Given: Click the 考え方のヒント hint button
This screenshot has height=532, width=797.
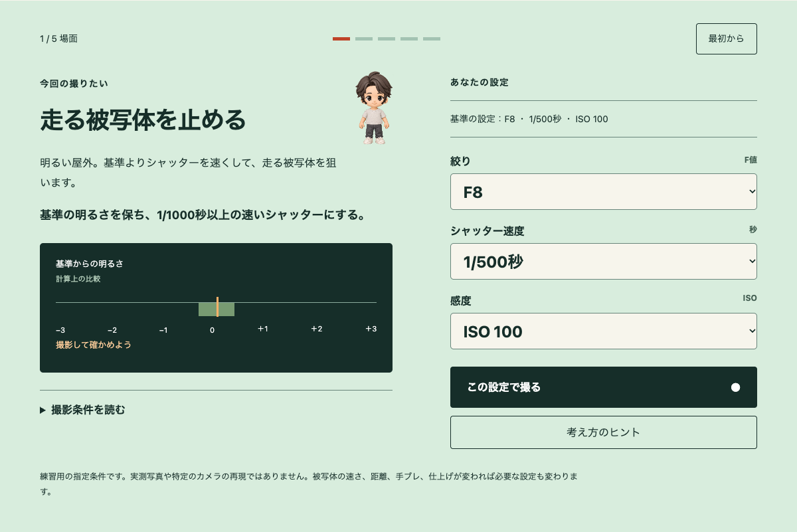Looking at the screenshot, I should tap(603, 432).
